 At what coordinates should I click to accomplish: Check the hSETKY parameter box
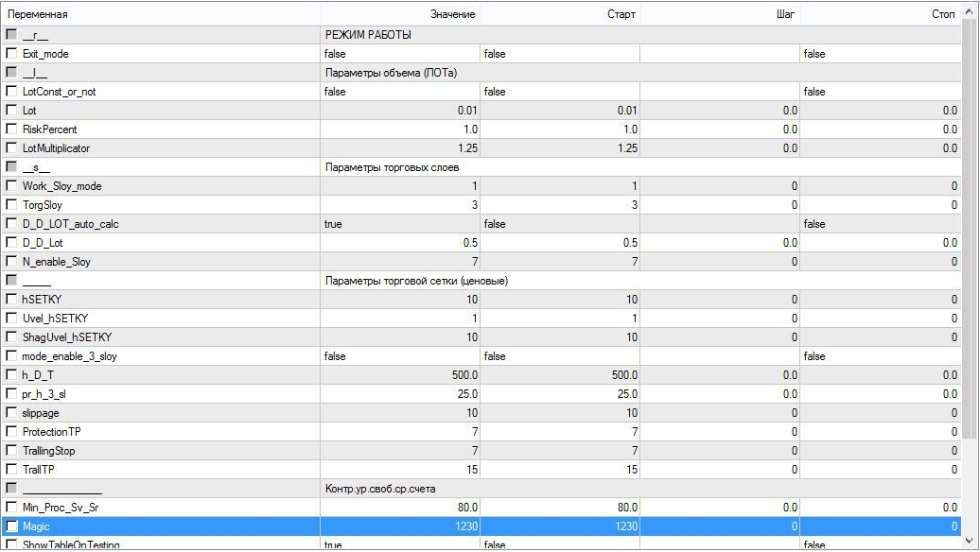pyautogui.click(x=11, y=300)
